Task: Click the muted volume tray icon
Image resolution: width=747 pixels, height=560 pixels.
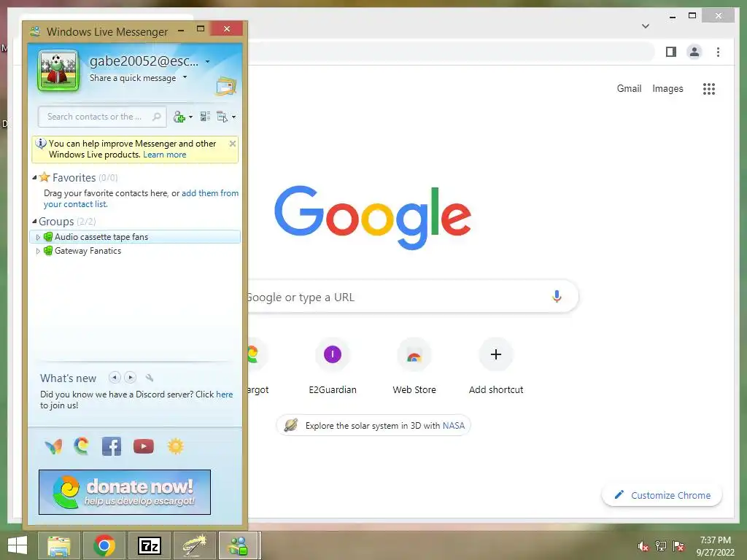Action: [643, 546]
